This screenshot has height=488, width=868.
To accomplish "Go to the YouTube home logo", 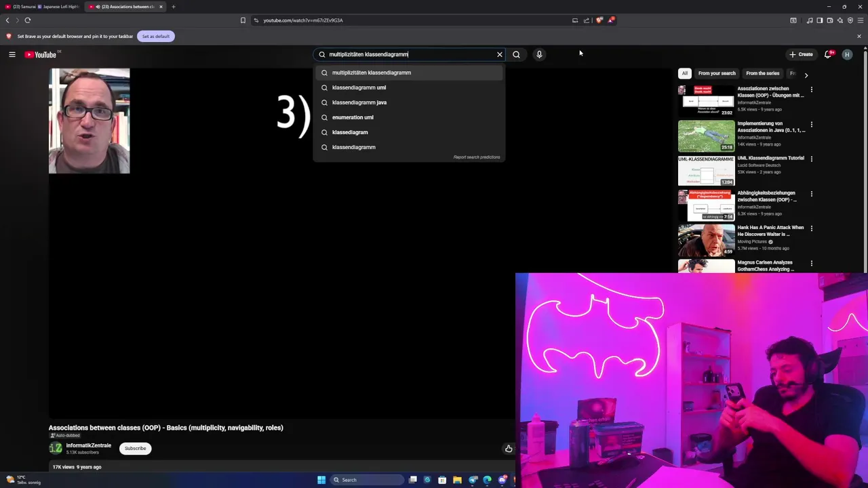I will point(41,54).
